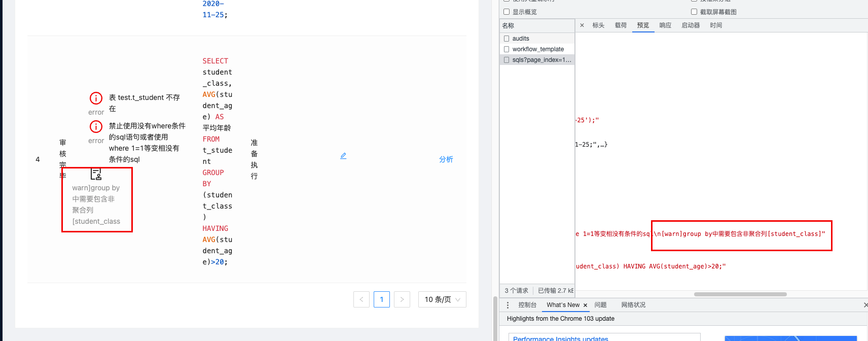This screenshot has width=868, height=341.
Task: Click the sqls?page_index=1 request name
Action: pyautogui.click(x=541, y=60)
